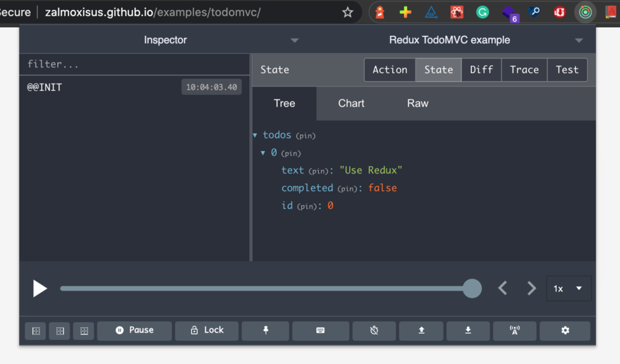620x364 pixels.
Task: Click the browser address bar URL
Action: pos(152,12)
